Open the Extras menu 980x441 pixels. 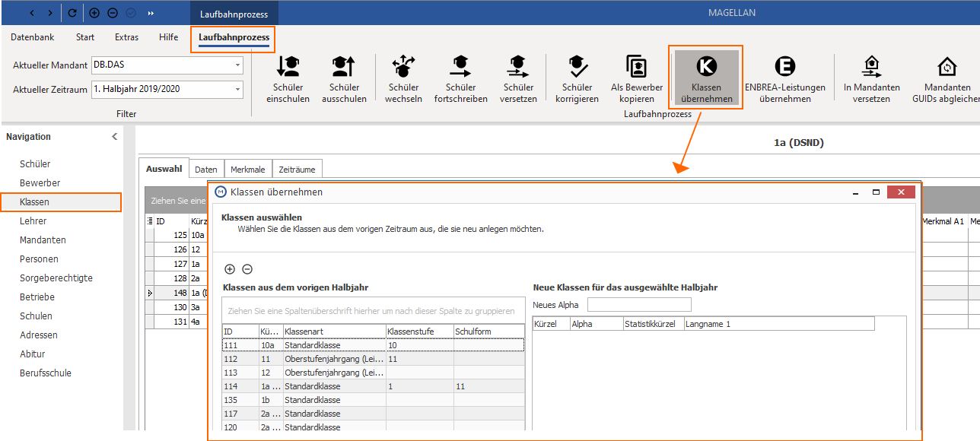127,37
